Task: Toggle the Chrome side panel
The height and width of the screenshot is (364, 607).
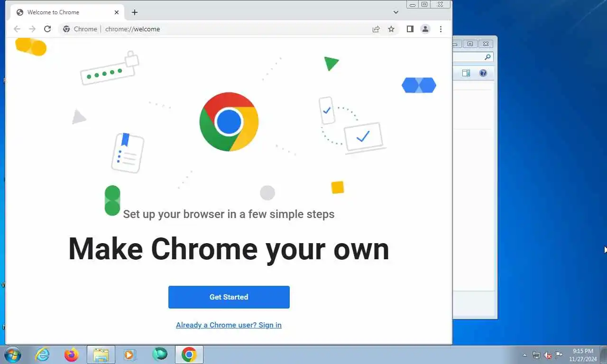Action: (x=410, y=29)
